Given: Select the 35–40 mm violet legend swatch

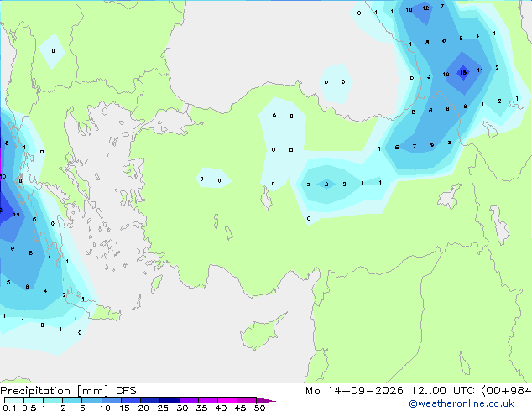Looking at the screenshot, I should click(208, 400).
